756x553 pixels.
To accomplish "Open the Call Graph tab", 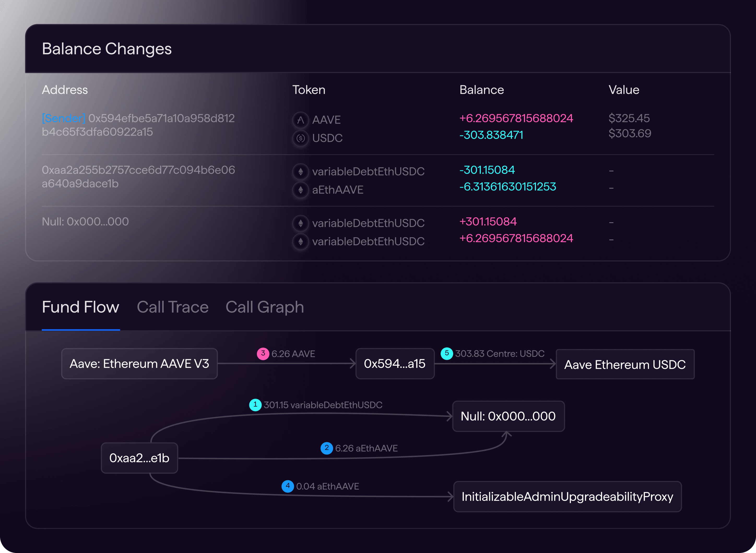I will [x=265, y=308].
